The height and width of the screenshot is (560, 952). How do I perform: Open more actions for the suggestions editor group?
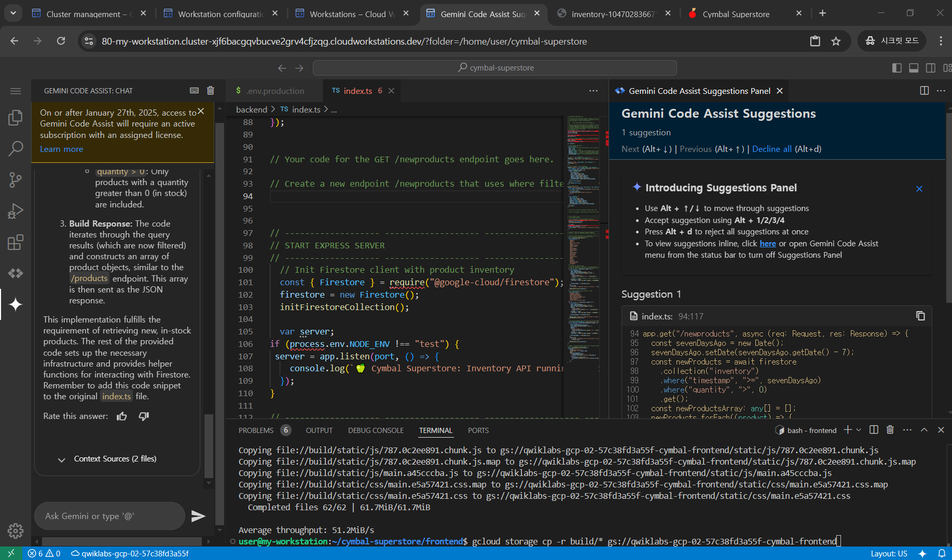941,91
